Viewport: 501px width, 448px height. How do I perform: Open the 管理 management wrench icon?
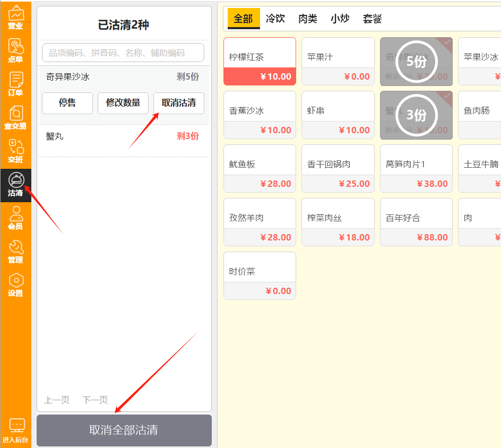pyautogui.click(x=16, y=252)
